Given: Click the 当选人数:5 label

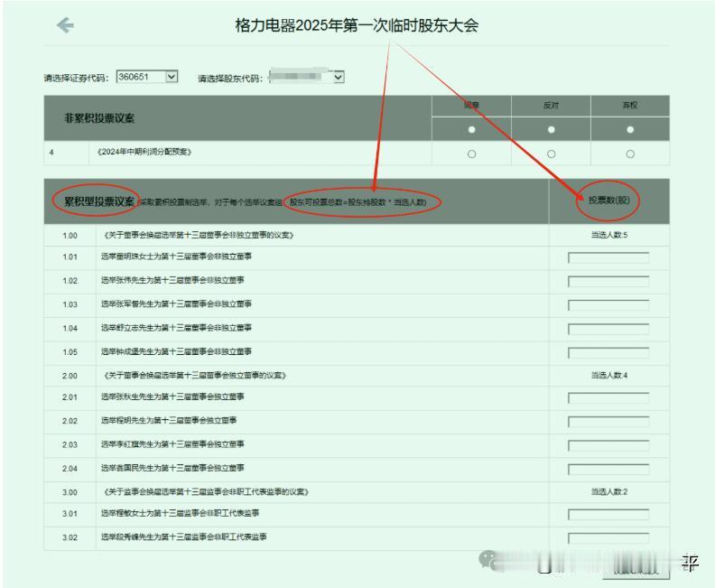Looking at the screenshot, I should 609,235.
